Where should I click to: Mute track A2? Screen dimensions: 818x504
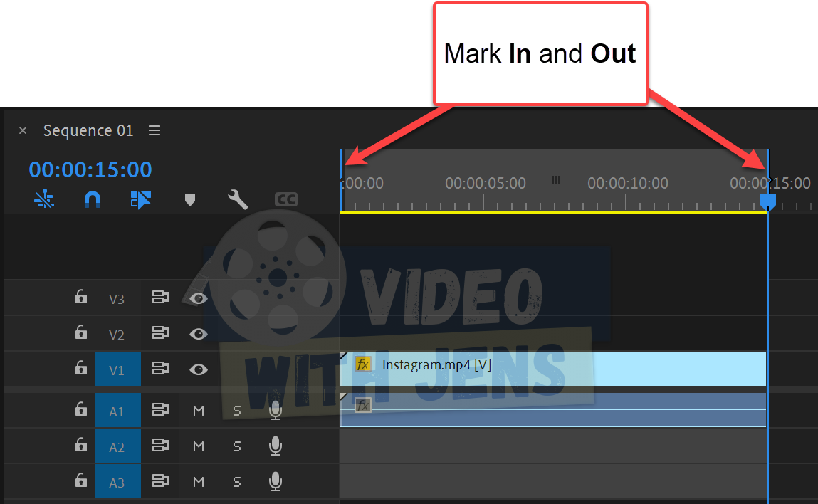[x=198, y=446]
